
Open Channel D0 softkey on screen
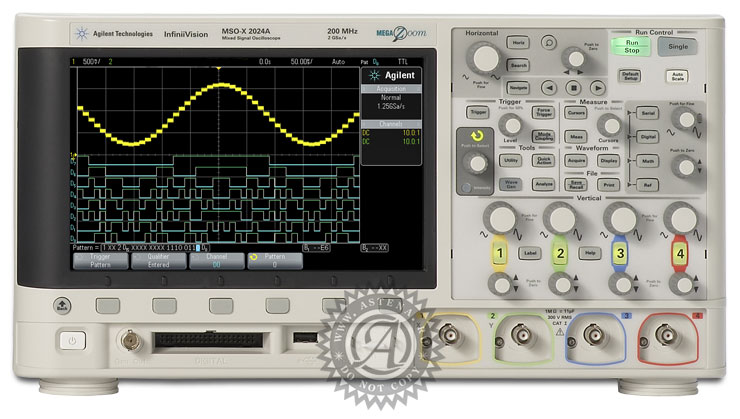(x=217, y=261)
